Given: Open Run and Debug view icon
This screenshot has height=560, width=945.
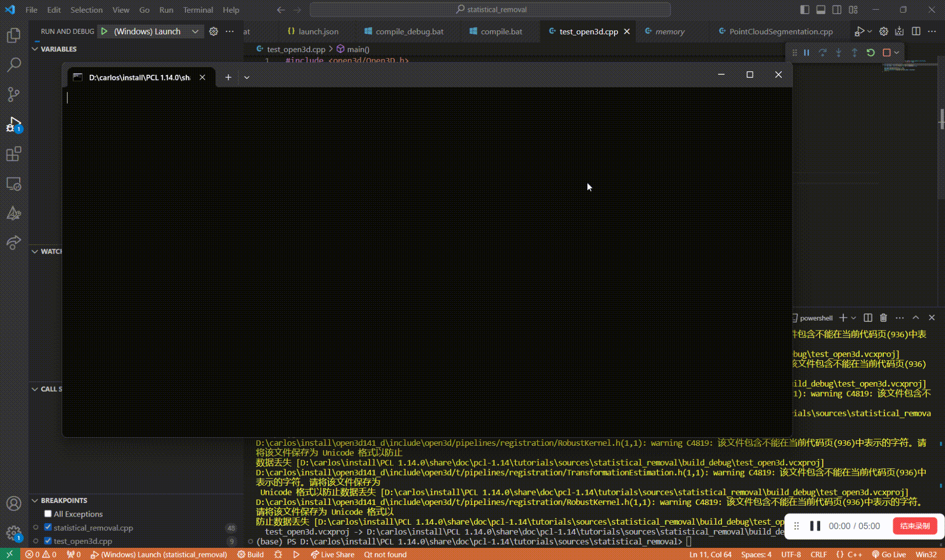Looking at the screenshot, I should coord(14,124).
